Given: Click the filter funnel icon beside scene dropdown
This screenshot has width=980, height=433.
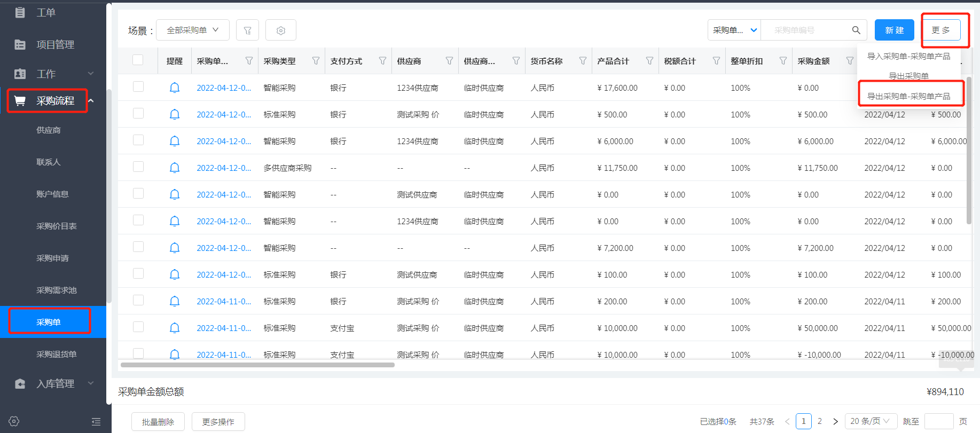Looking at the screenshot, I should [247, 30].
